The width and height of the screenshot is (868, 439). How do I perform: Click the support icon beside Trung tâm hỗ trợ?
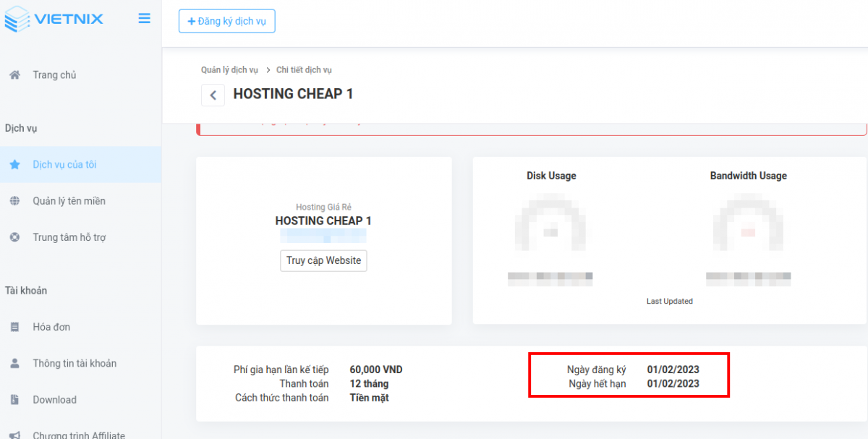pos(14,236)
